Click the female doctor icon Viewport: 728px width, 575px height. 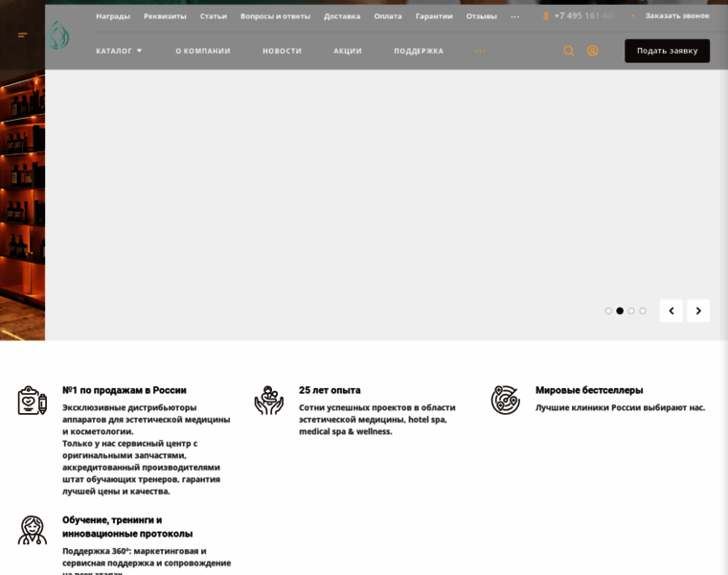[x=33, y=530]
